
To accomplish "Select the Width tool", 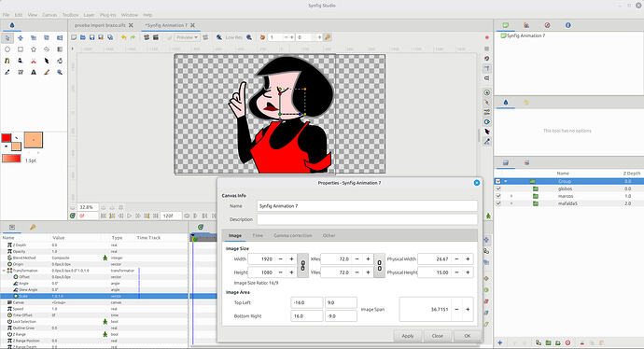I will [x=47, y=61].
